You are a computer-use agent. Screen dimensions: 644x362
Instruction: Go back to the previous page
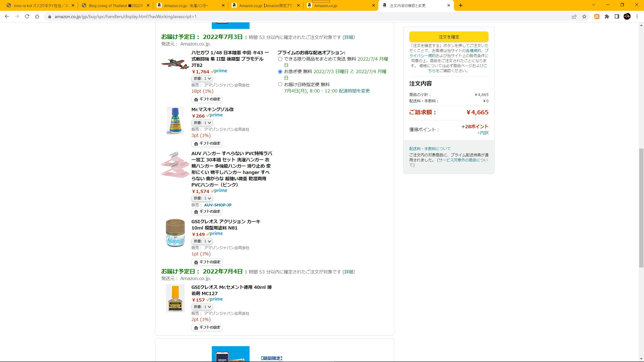tap(7, 16)
